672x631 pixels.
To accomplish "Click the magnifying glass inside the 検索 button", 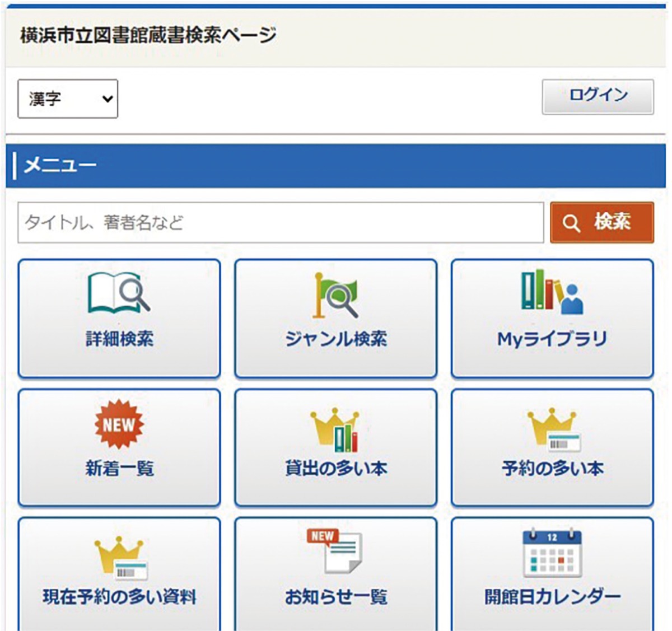I will pos(571,223).
